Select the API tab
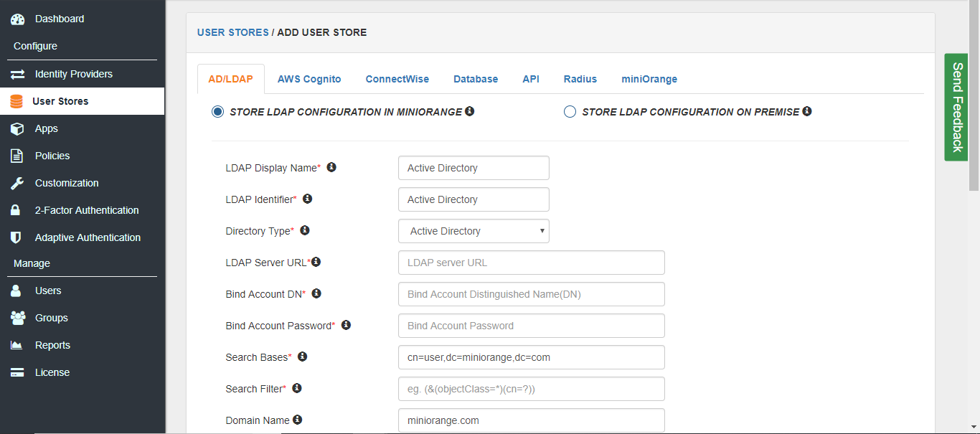Viewport: 980px width, 434px height. click(531, 79)
